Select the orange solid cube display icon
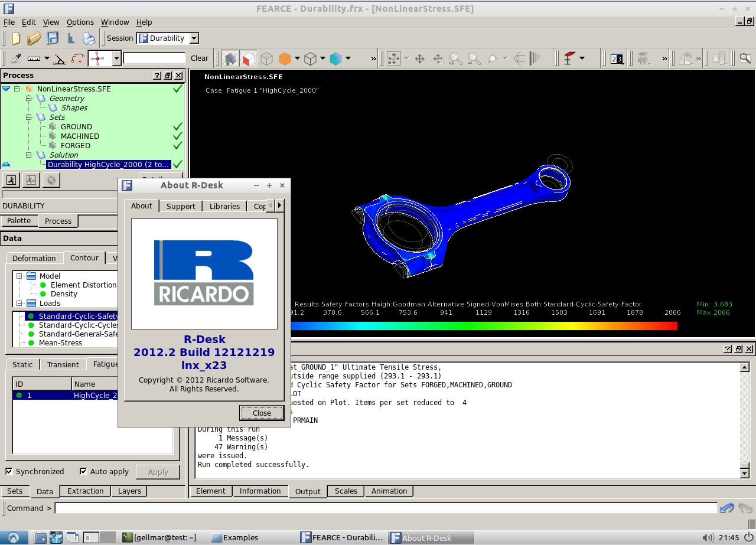Screen dimensions: 756x545 [285, 58]
